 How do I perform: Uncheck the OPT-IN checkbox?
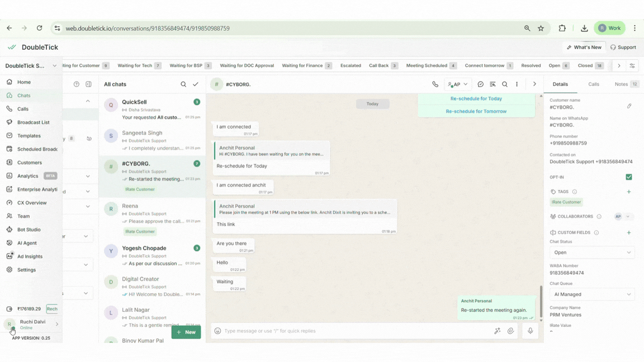coord(629,177)
